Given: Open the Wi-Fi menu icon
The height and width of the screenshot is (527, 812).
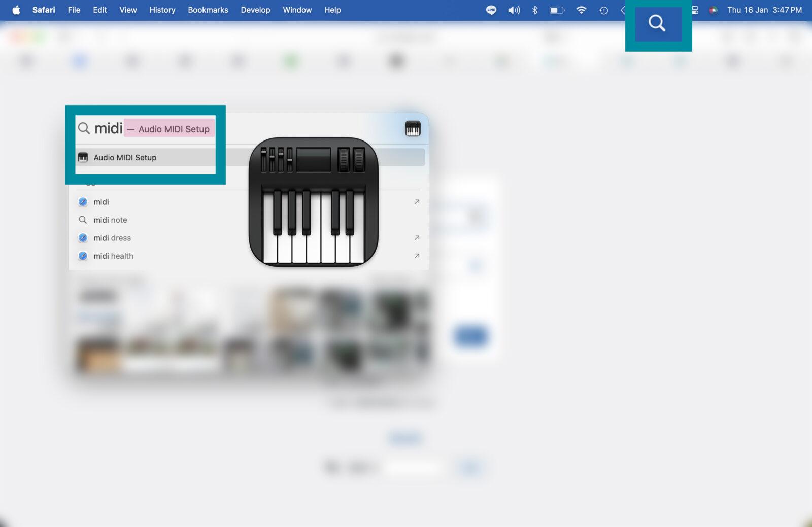Looking at the screenshot, I should click(x=581, y=10).
